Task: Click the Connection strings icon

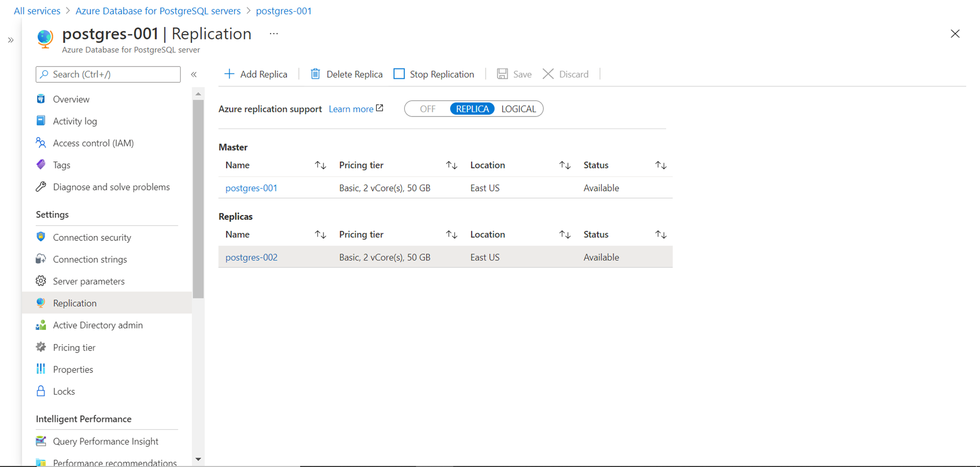Action: (41, 259)
